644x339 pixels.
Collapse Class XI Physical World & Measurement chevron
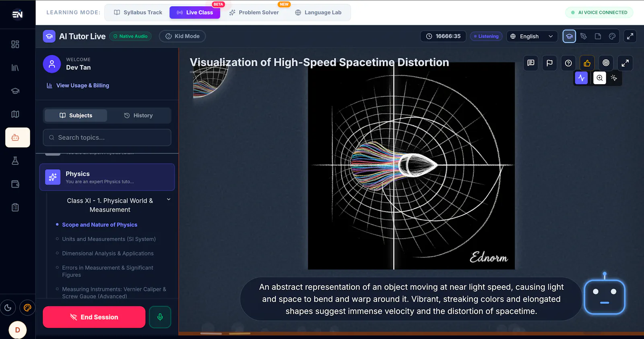[169, 200]
